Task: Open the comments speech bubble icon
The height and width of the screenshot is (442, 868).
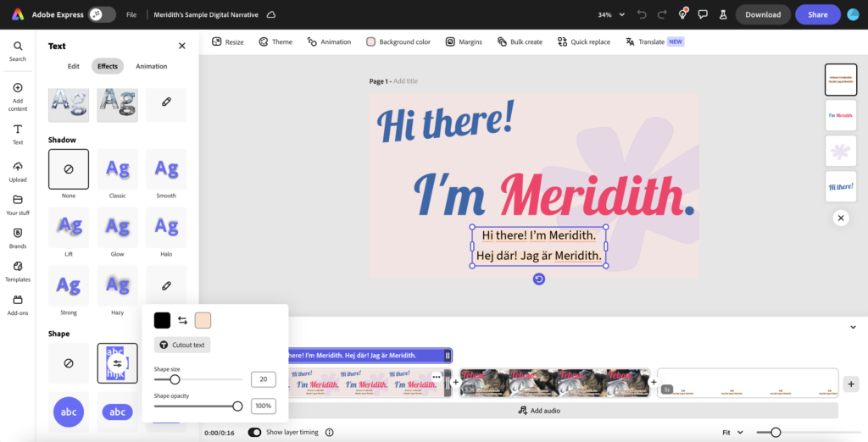Action: tap(703, 14)
